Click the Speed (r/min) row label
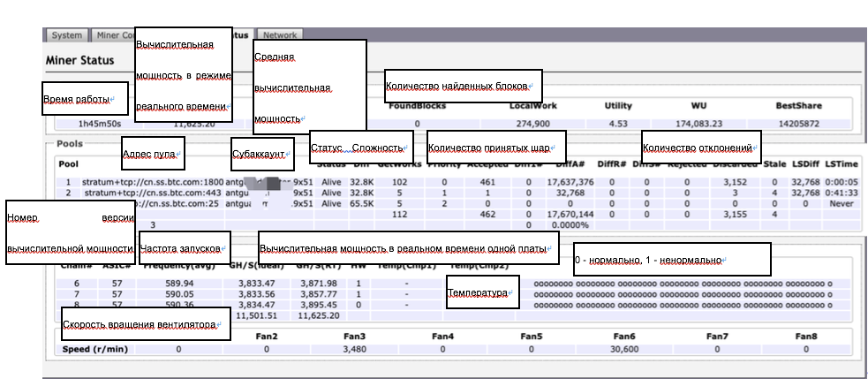 coord(94,349)
